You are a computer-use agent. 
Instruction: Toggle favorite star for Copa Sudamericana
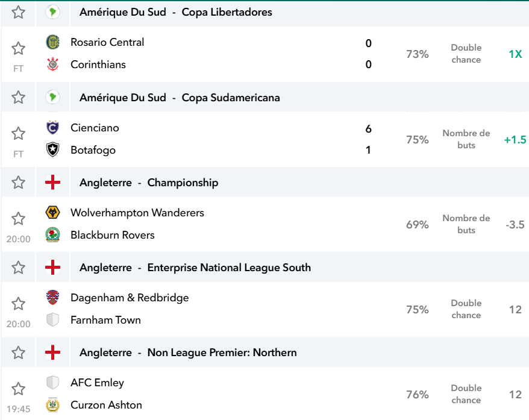[18, 98]
